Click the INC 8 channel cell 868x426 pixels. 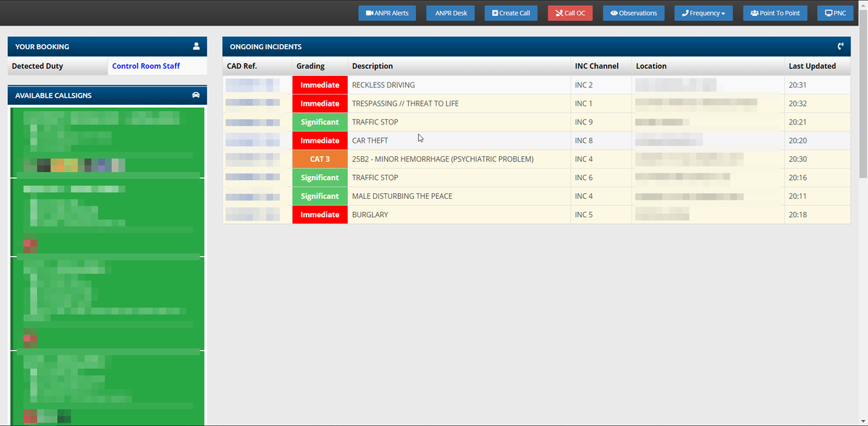[601, 140]
